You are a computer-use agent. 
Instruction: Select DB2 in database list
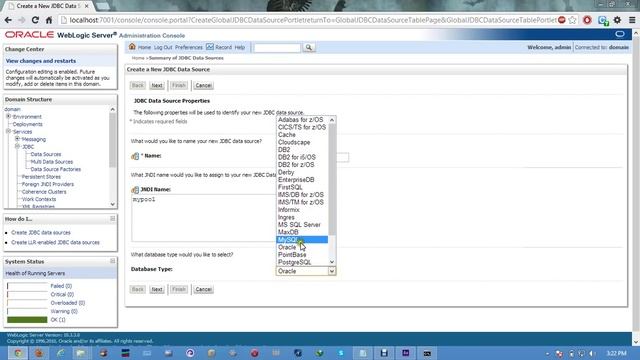302,150
